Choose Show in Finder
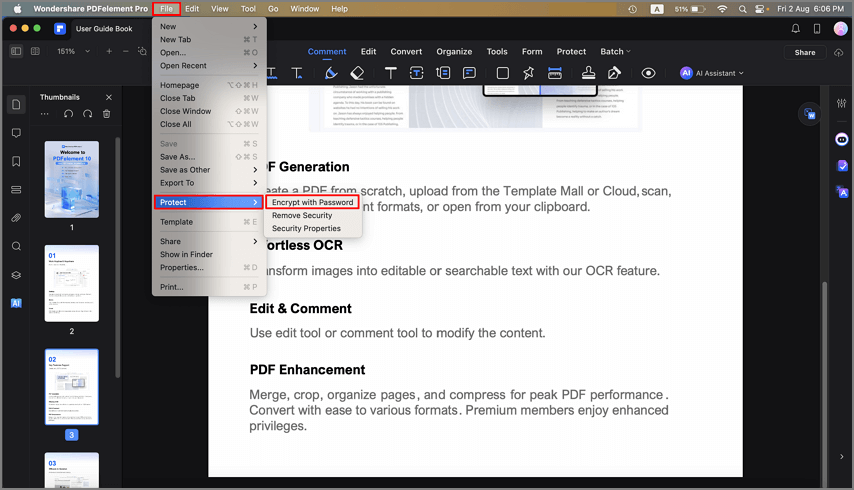 coord(209,254)
